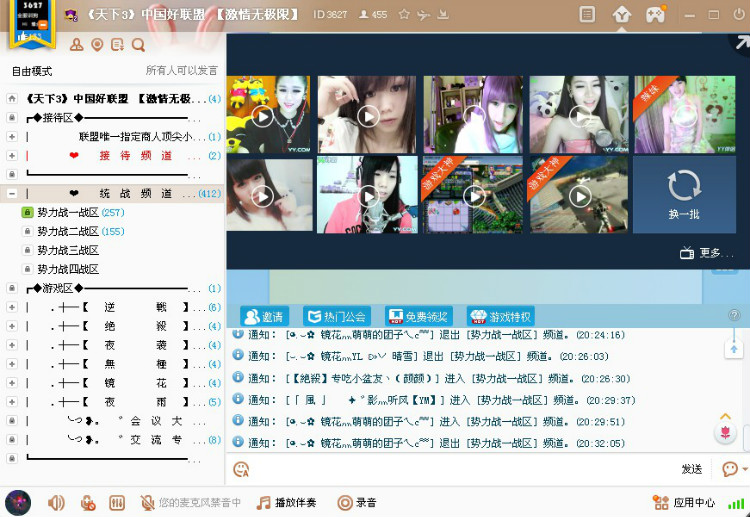Select 势力战三战区 sub-channel

tap(68, 250)
